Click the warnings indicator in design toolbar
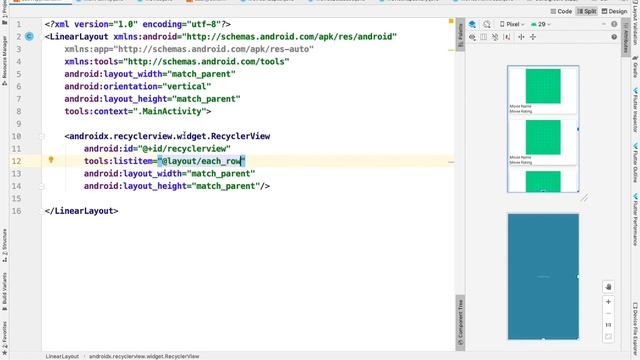Image resolution: width=640 pixels, height=360 pixels. [614, 24]
